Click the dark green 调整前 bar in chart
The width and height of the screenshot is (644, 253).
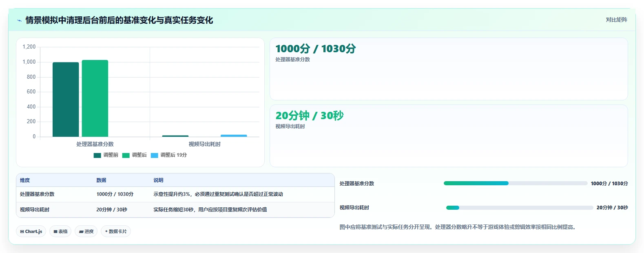coord(66,100)
